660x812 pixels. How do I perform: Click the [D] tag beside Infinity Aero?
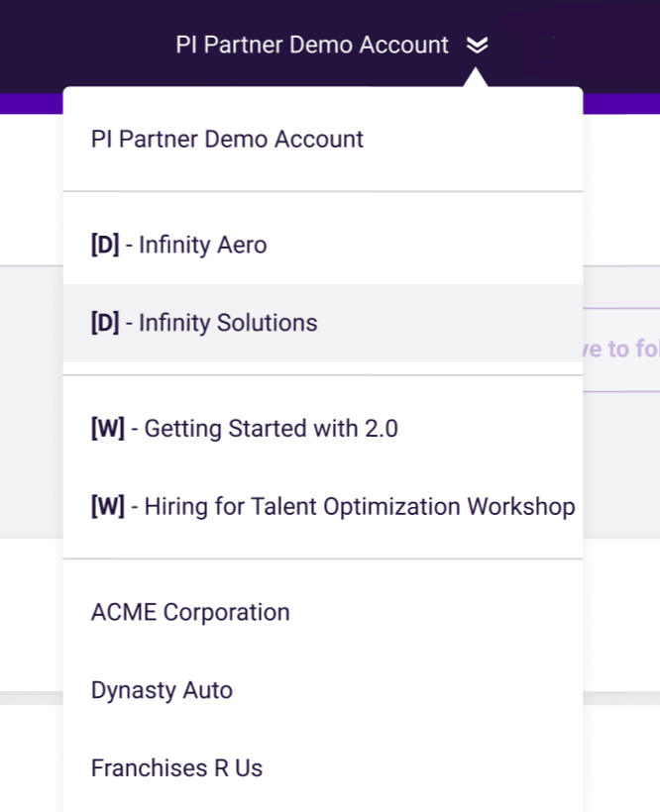[x=105, y=245]
